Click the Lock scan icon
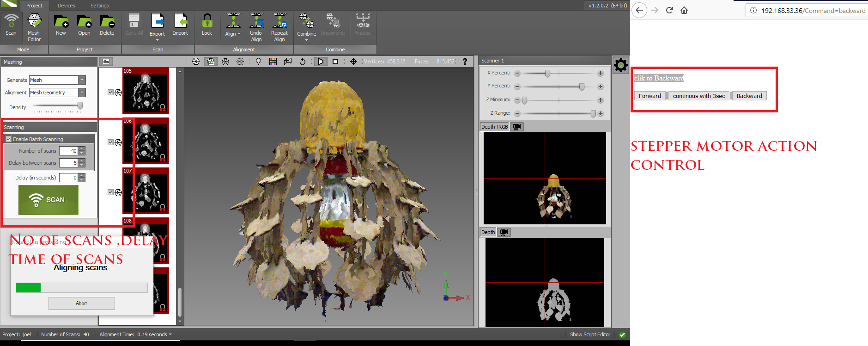Image resolution: width=868 pixels, height=346 pixels. pos(207,22)
